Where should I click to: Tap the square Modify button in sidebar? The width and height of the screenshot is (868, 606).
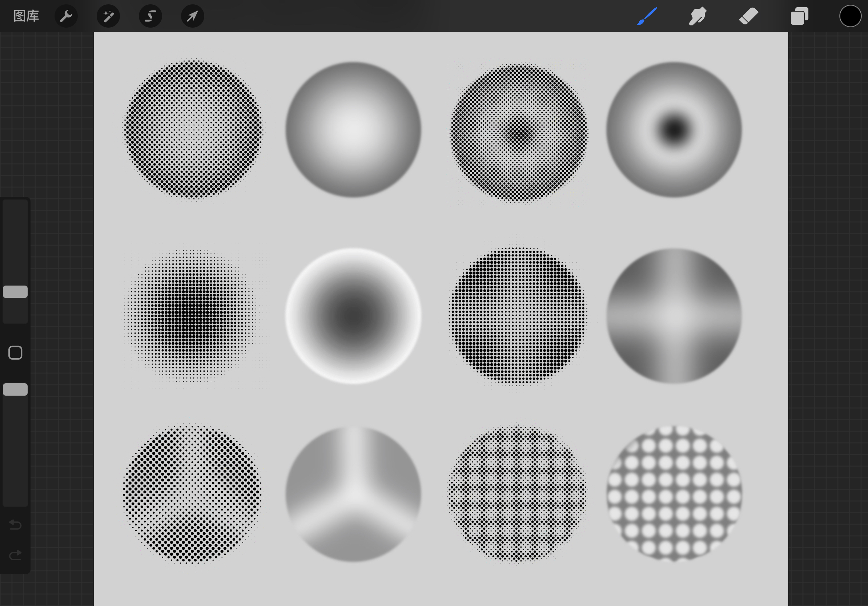[x=15, y=352]
